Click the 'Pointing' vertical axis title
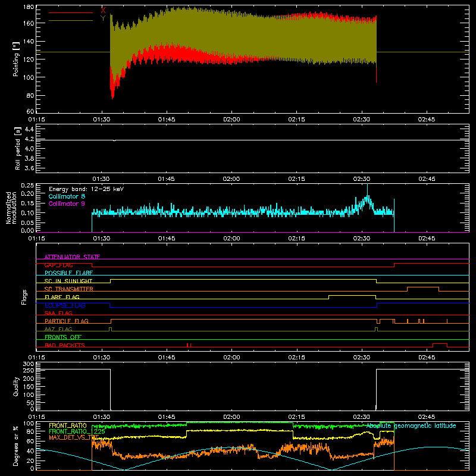Viewport: 476px width, 476px height. tap(16, 59)
